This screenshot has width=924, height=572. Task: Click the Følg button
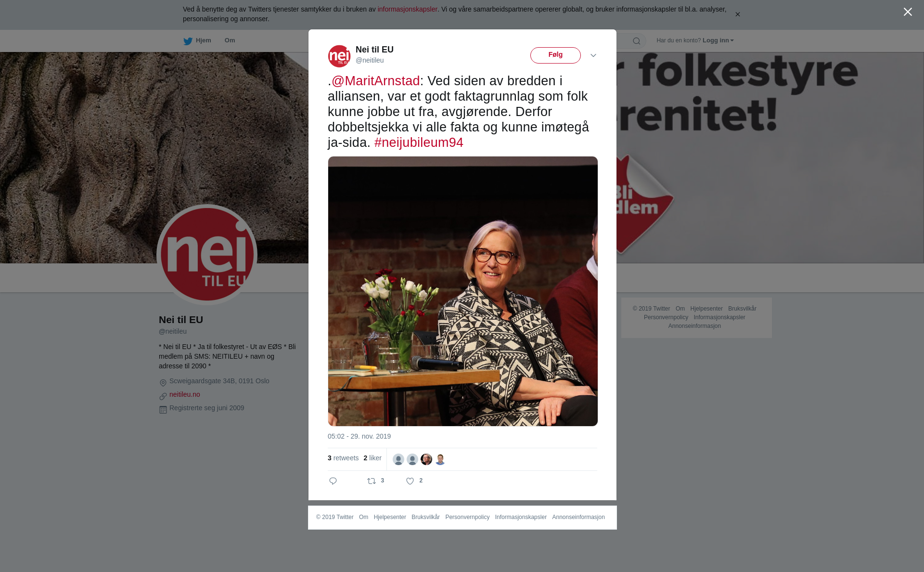(x=555, y=55)
